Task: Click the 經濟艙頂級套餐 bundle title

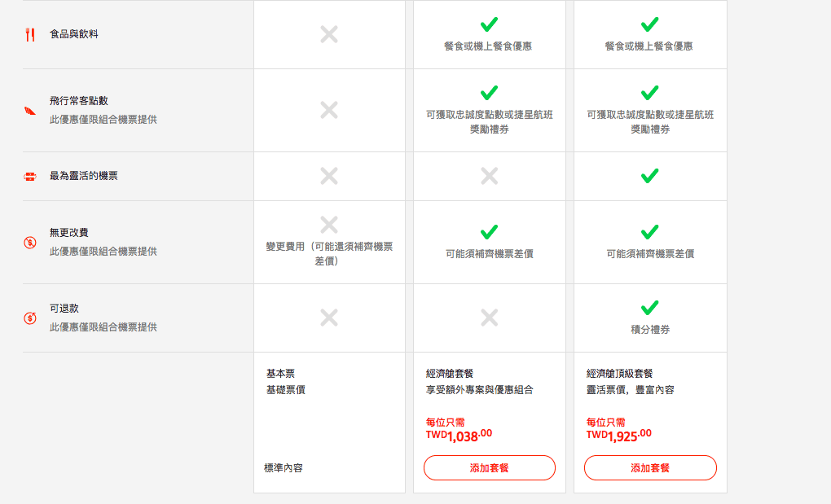Action: pos(619,374)
